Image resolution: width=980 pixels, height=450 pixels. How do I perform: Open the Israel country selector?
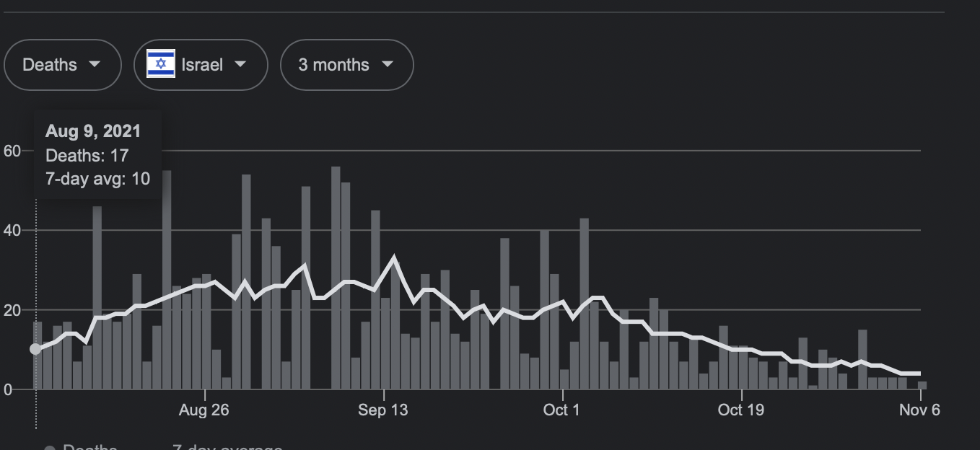[201, 65]
